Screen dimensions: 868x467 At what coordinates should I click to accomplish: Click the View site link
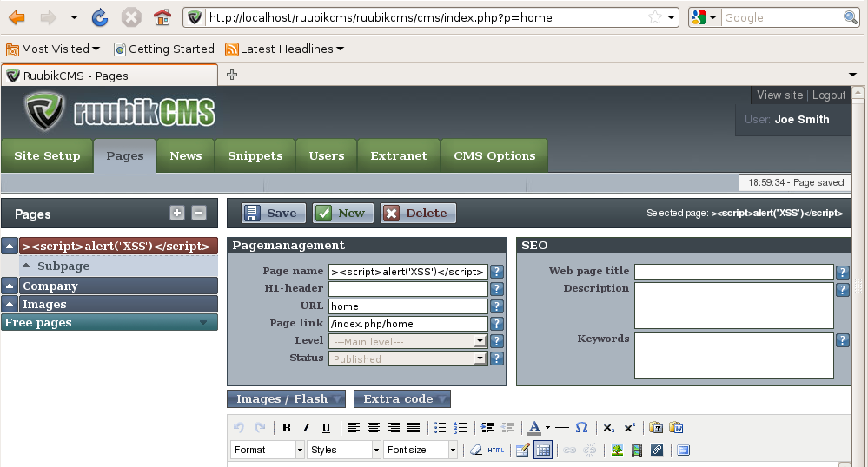[x=779, y=95]
